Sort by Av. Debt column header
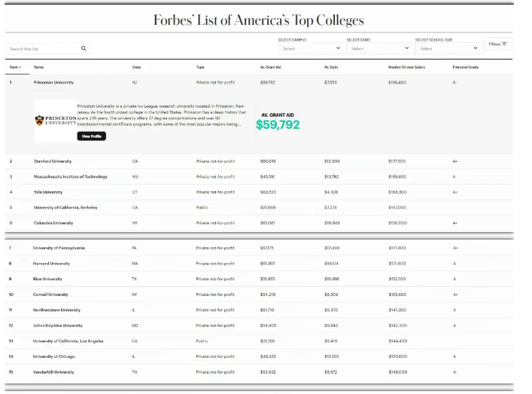Image resolution: width=532 pixels, height=394 pixels. coord(331,67)
